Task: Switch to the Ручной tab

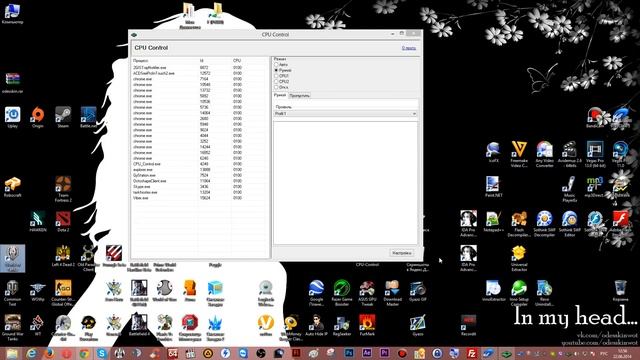Action: click(280, 95)
